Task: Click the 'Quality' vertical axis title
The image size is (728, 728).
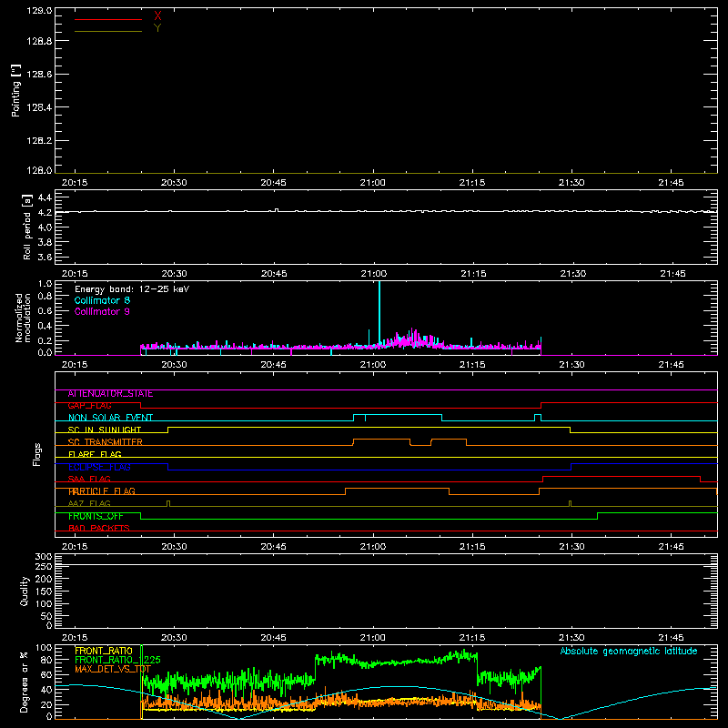Action: point(25,591)
